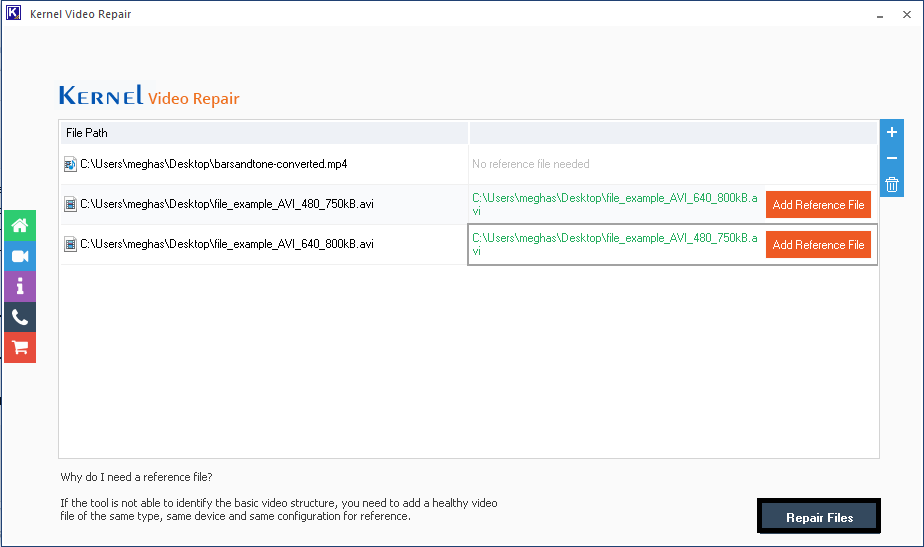Click the purple info sidebar icon
924x547 pixels.
pos(20,286)
